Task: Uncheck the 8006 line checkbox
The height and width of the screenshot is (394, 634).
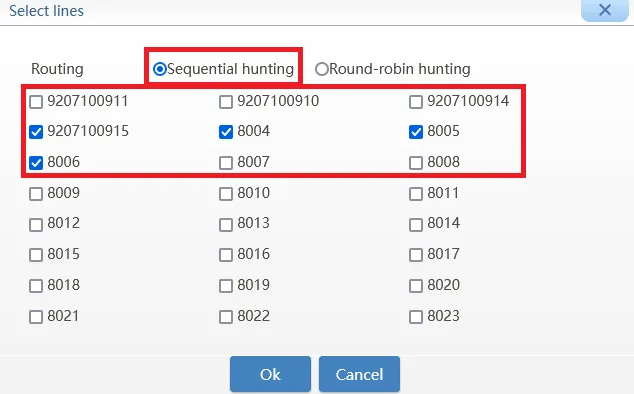Action: [36, 163]
